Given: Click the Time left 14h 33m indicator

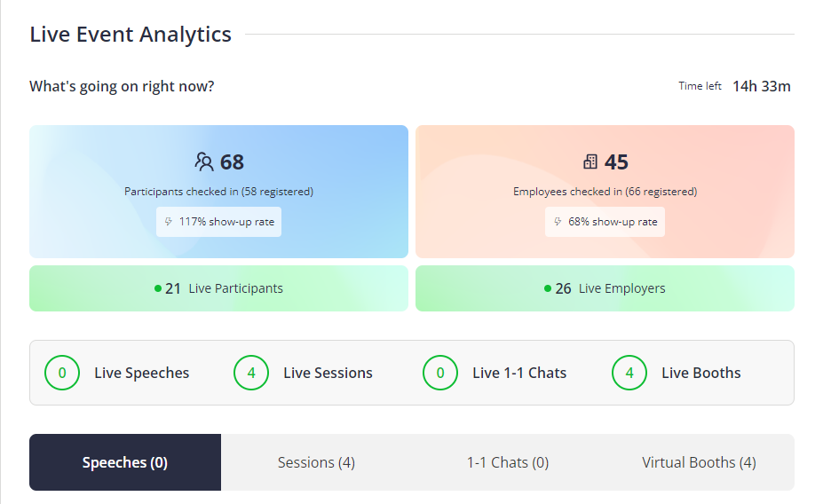Looking at the screenshot, I should [734, 86].
